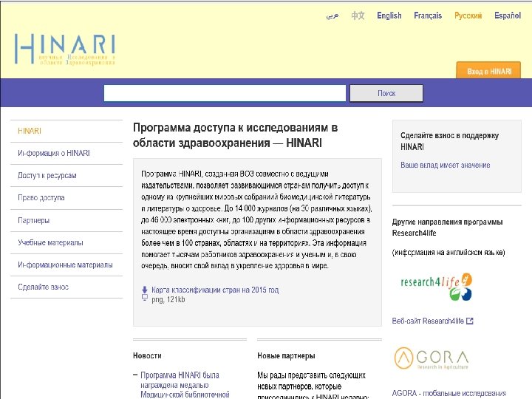Click the main page heading Программа доступа
Viewport: 532px width, 399px height.
(x=235, y=135)
